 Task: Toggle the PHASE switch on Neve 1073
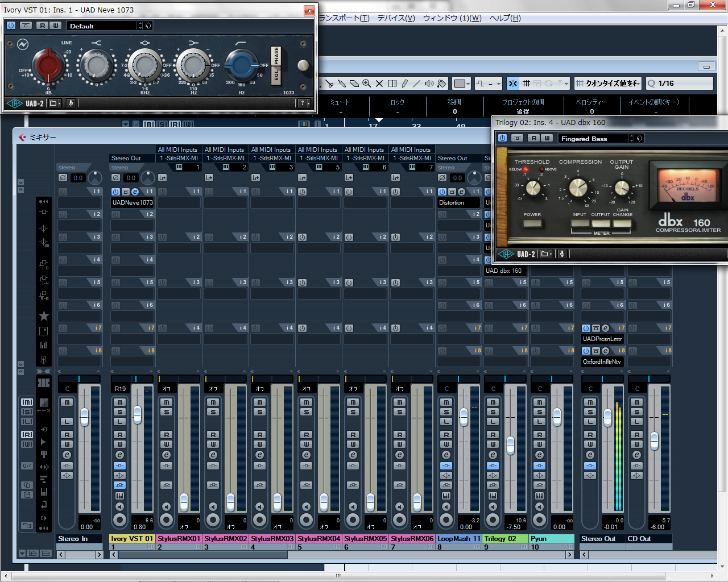pos(276,56)
